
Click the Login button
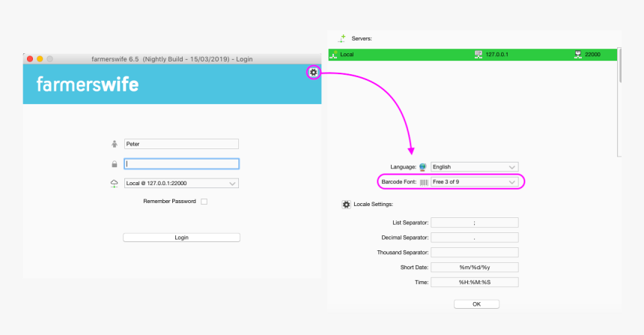click(181, 238)
